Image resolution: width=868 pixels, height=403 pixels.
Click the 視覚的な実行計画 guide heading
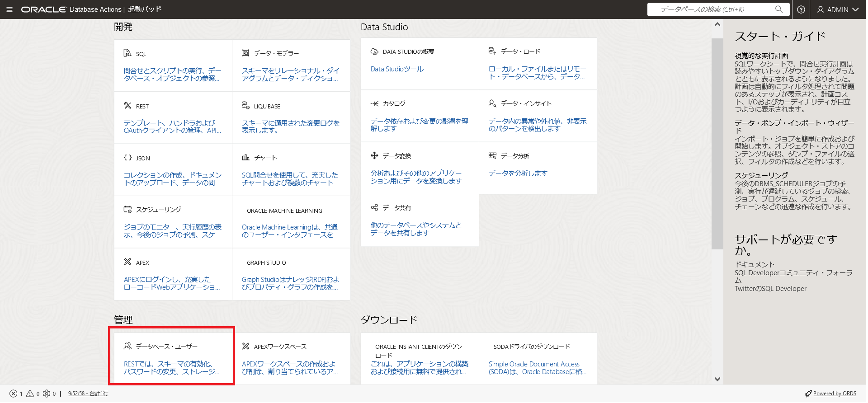click(761, 56)
